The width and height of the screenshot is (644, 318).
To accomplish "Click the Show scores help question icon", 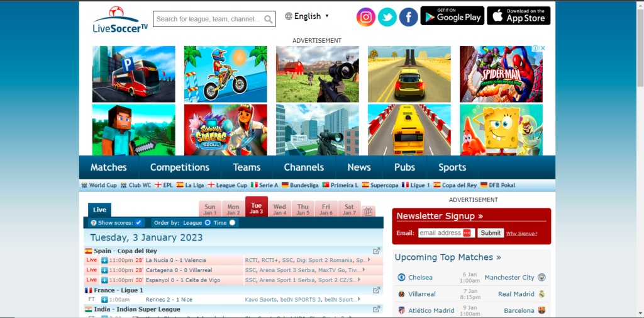I will click(93, 222).
